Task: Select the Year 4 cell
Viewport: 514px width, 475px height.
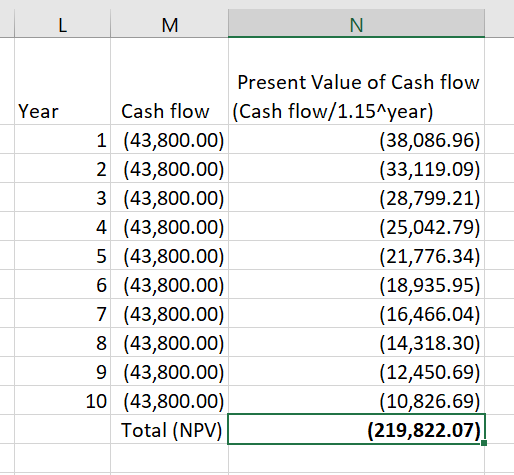Action: pyautogui.click(x=62, y=226)
